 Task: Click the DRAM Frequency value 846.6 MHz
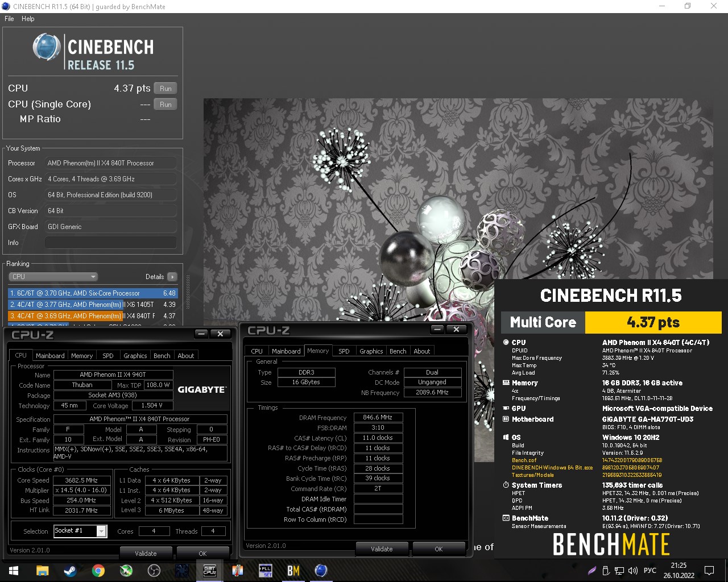coord(378,417)
